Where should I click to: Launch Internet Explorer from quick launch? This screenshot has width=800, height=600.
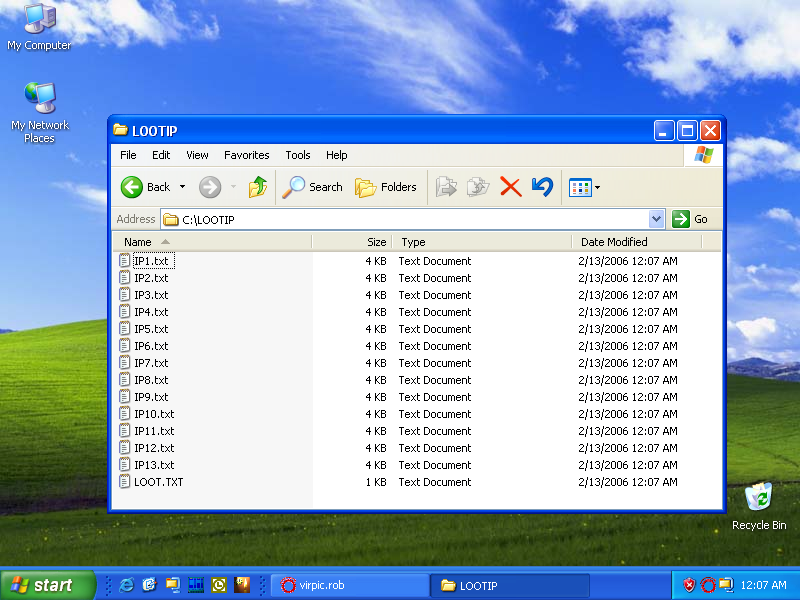(x=126, y=585)
